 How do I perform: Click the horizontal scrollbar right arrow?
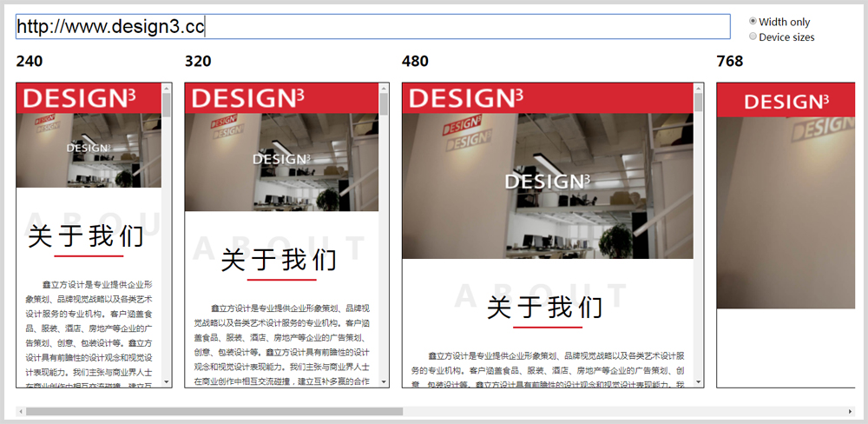(x=851, y=411)
